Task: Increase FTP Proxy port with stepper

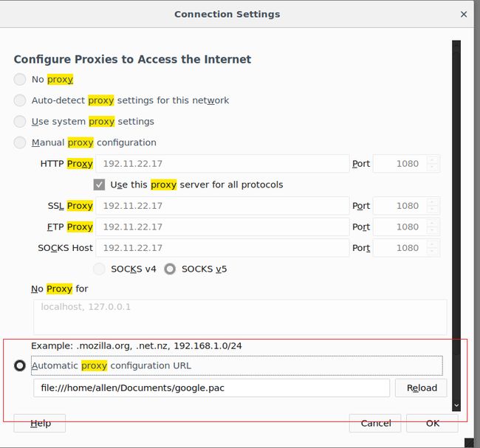Action: click(x=432, y=223)
